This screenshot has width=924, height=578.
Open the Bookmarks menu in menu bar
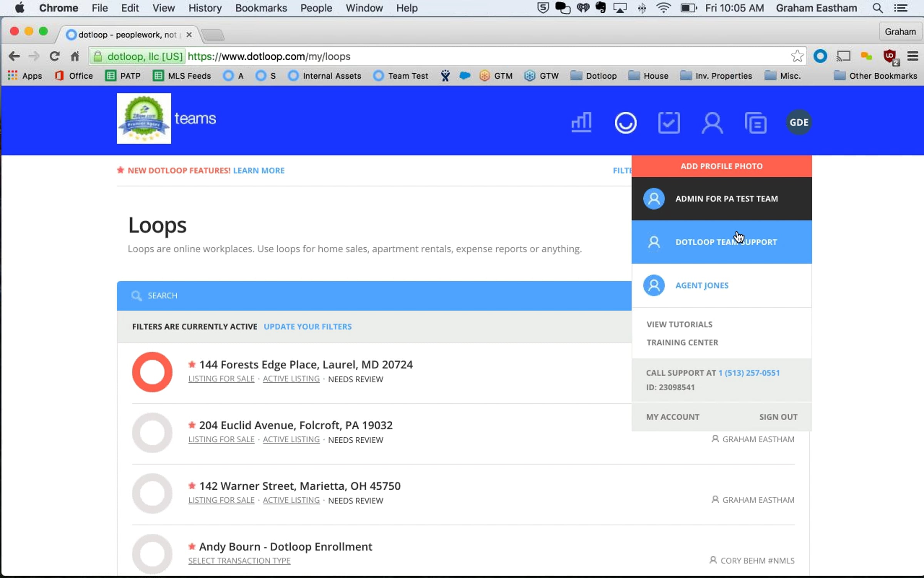261,8
